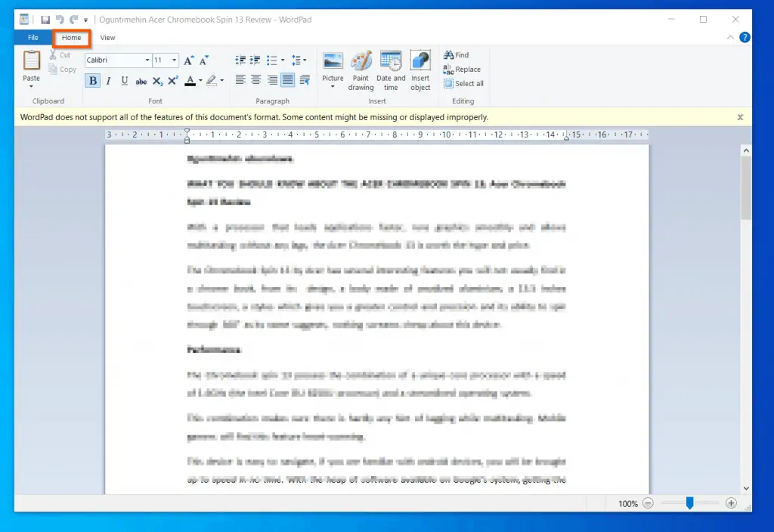Screen dimensions: 774x532
Task: Click the scroll down arrow
Action: click(746, 488)
